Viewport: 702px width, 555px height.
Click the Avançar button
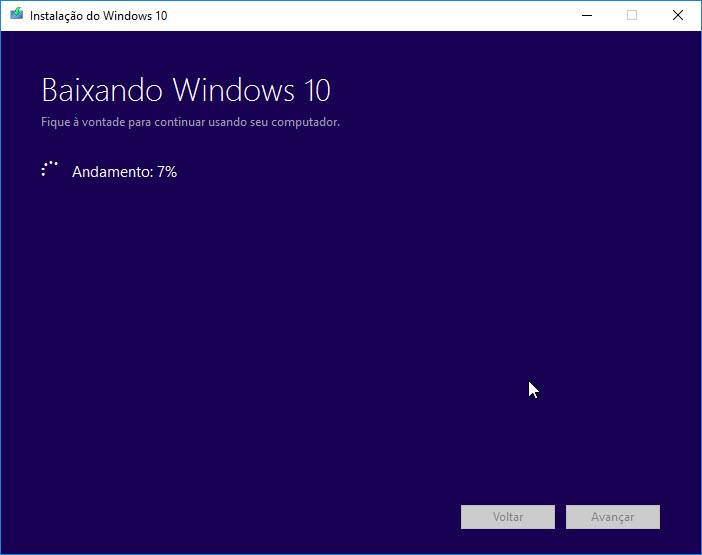[612, 517]
